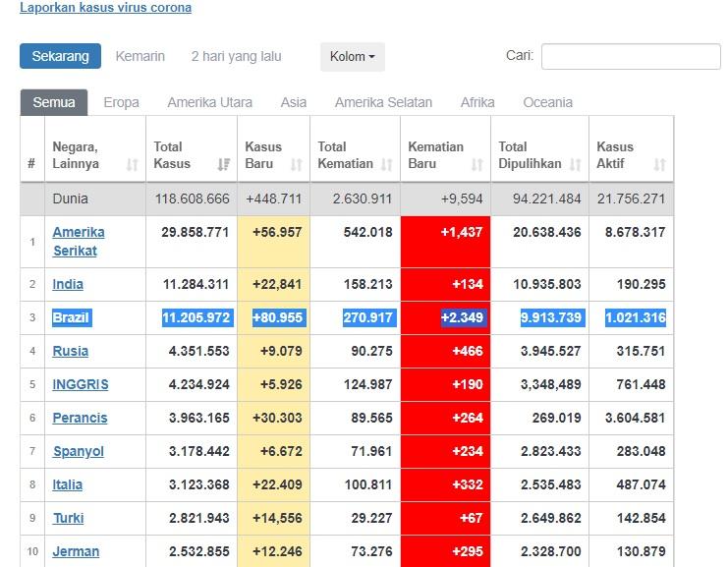The height and width of the screenshot is (567, 728).
Task: Open the Oceania tab
Action: (547, 102)
